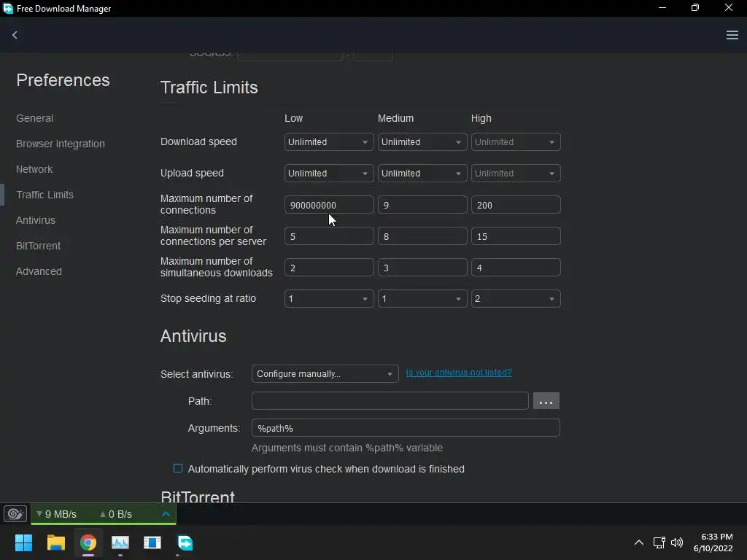747x560 pixels.
Task: Select Traffic Limits in sidebar
Action: [44, 195]
